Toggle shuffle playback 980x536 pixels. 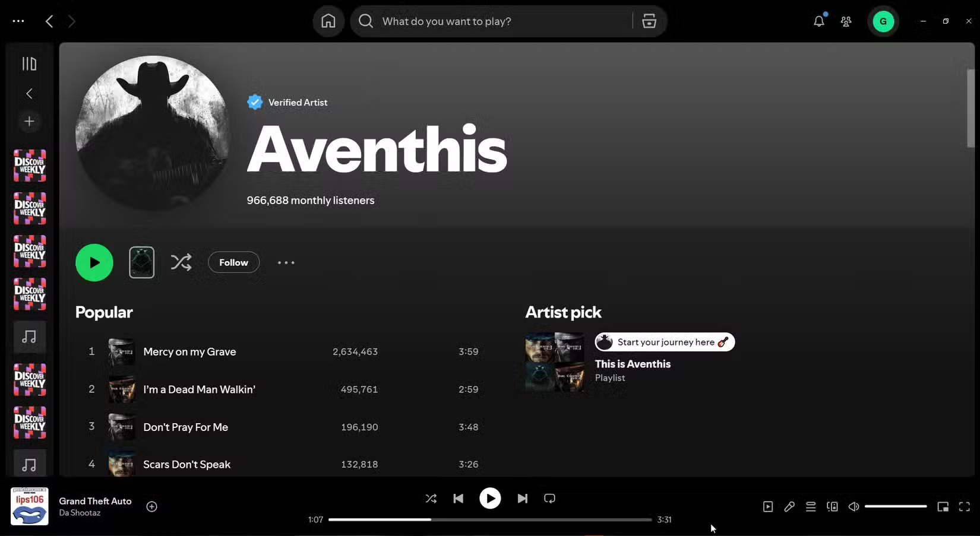[431, 498]
